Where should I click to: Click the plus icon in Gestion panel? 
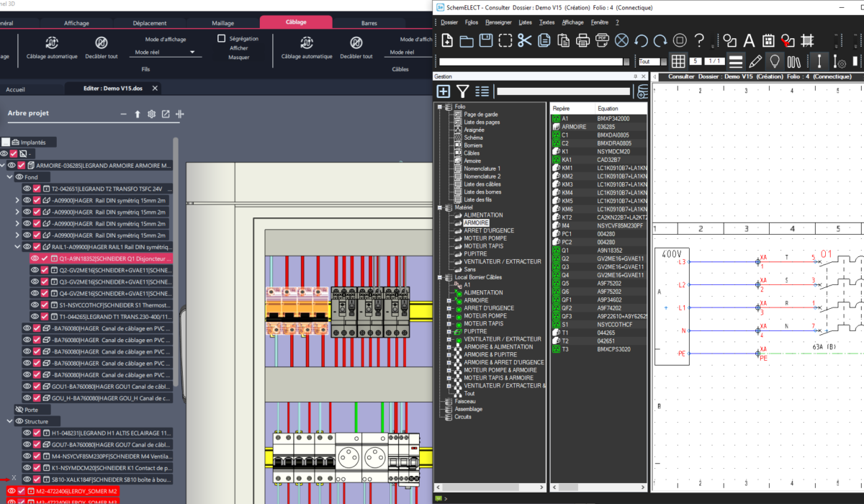[x=444, y=91]
